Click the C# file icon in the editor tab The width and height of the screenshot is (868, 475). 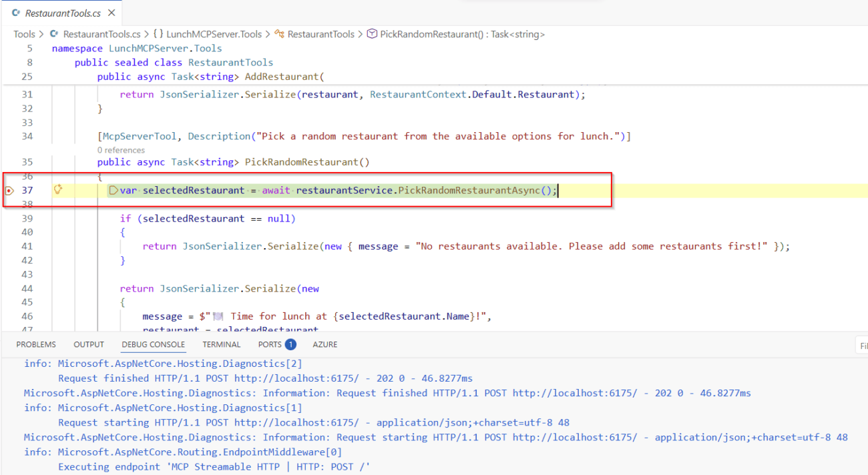click(15, 13)
